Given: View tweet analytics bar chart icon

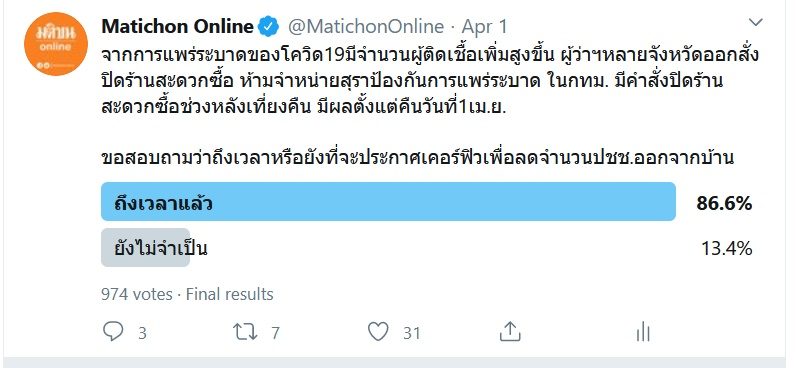Looking at the screenshot, I should [x=643, y=332].
